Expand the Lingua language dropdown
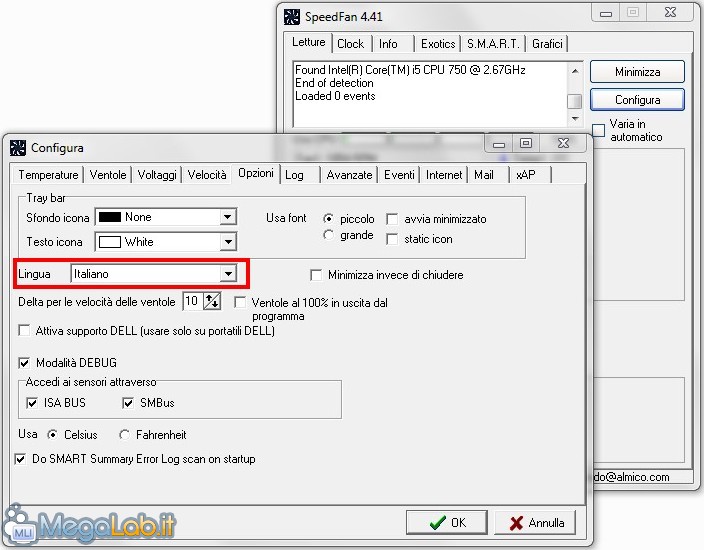 tap(228, 273)
